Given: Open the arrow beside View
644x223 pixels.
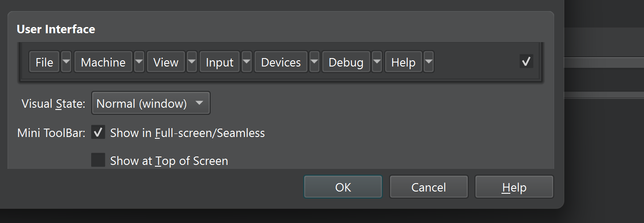Looking at the screenshot, I should [x=192, y=62].
